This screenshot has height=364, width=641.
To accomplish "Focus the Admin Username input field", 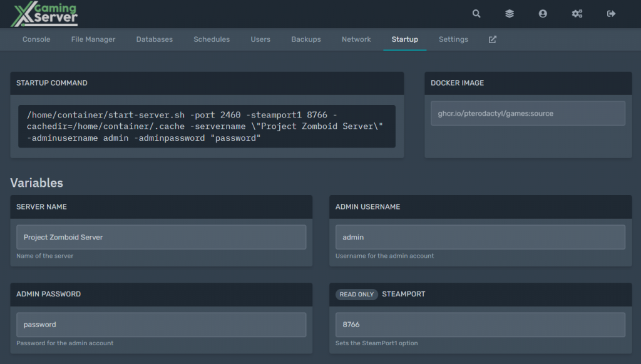I will coord(480,237).
